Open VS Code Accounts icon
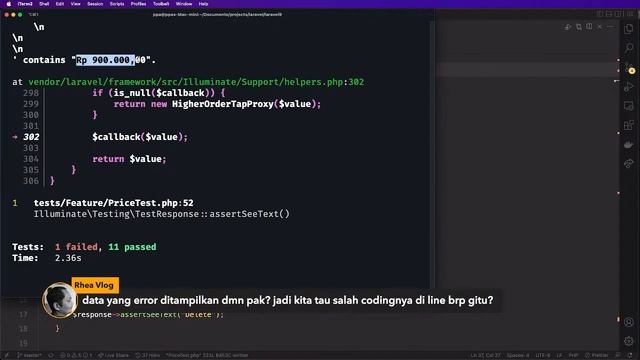Viewport: 640px width, 360px height. pyautogui.click(x=629, y=322)
